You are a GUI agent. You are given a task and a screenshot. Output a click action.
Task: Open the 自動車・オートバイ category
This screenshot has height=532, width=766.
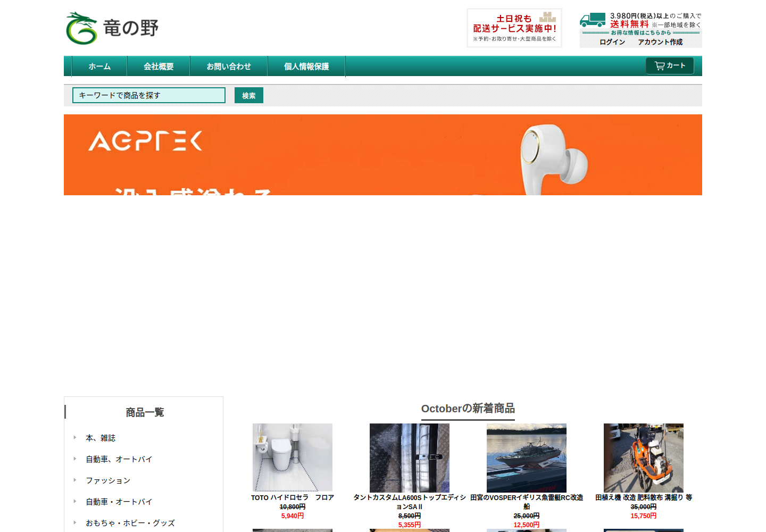pos(119,502)
